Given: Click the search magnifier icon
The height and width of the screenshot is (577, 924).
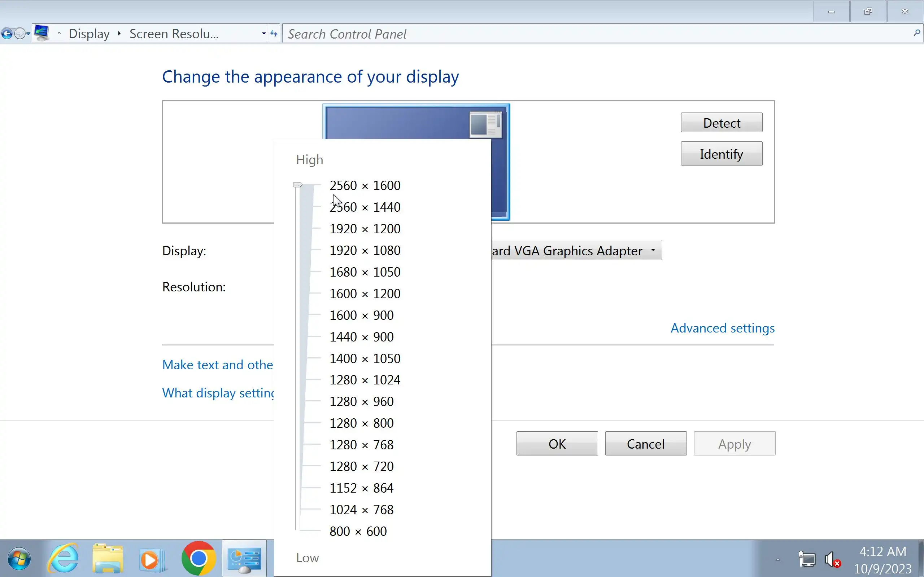Looking at the screenshot, I should [916, 33].
